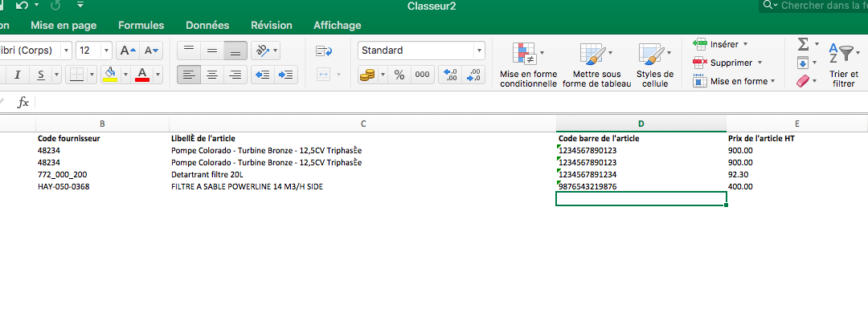Select column D header
This screenshot has height=321, width=868.
641,124
